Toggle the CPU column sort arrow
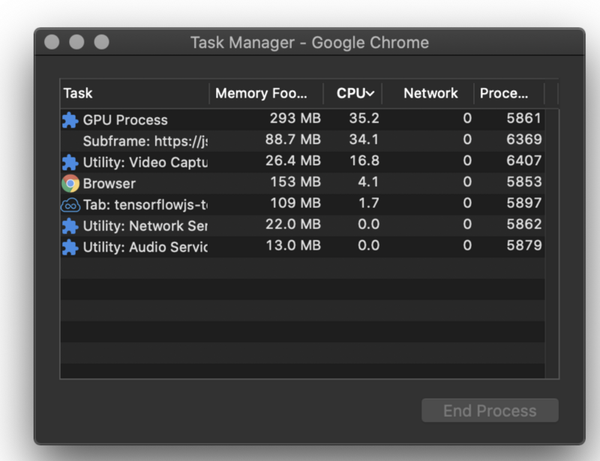 click(x=370, y=93)
